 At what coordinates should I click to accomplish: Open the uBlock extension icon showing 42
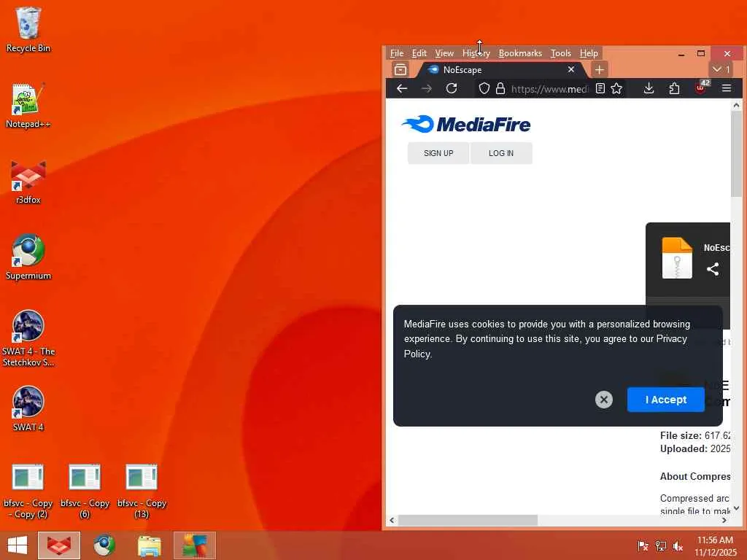700,87
